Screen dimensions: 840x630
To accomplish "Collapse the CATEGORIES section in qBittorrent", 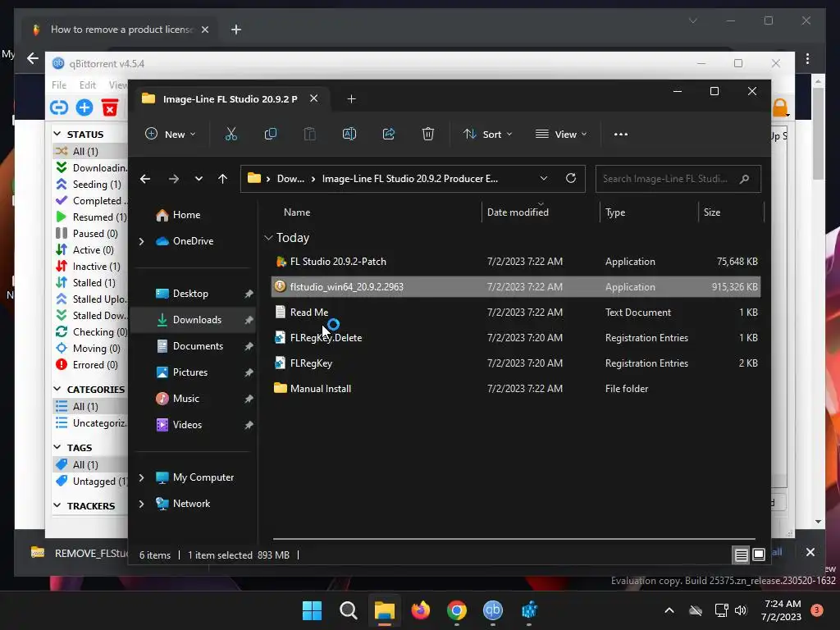I will 57,389.
